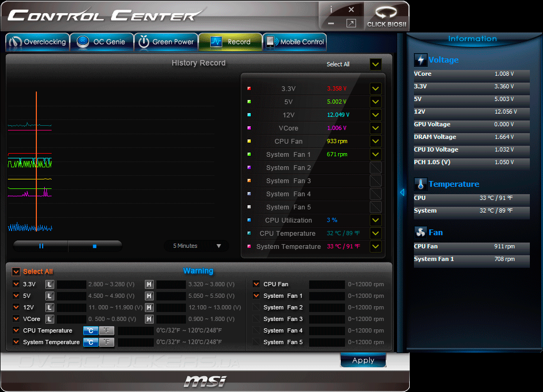Toggle the 5V history record checkbox
This screenshot has height=392, width=543.
[x=376, y=102]
